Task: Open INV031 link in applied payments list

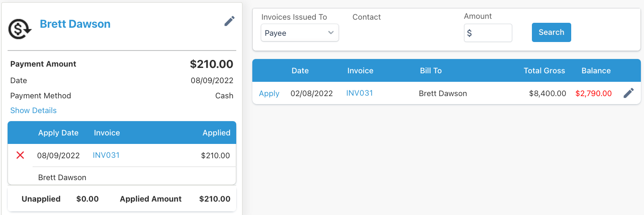Action: coord(106,155)
